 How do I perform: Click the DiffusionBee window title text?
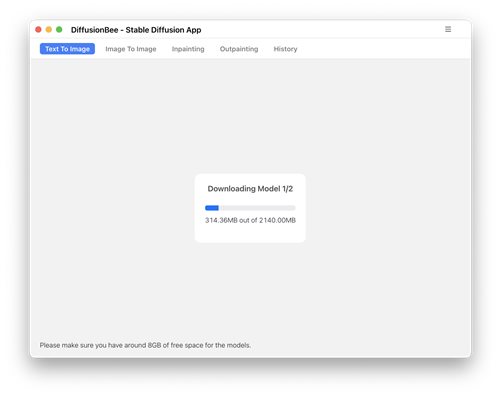[x=136, y=30]
